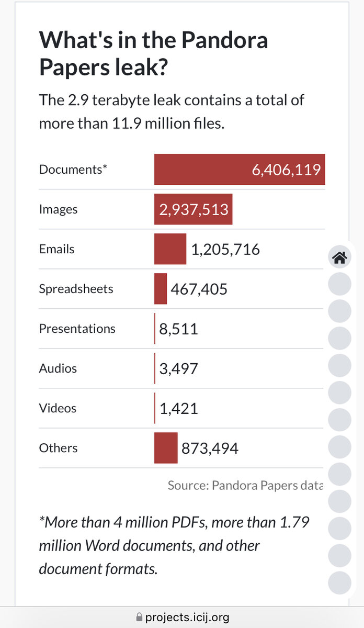
Task: Select the "Emails" row label
Action: (x=56, y=249)
